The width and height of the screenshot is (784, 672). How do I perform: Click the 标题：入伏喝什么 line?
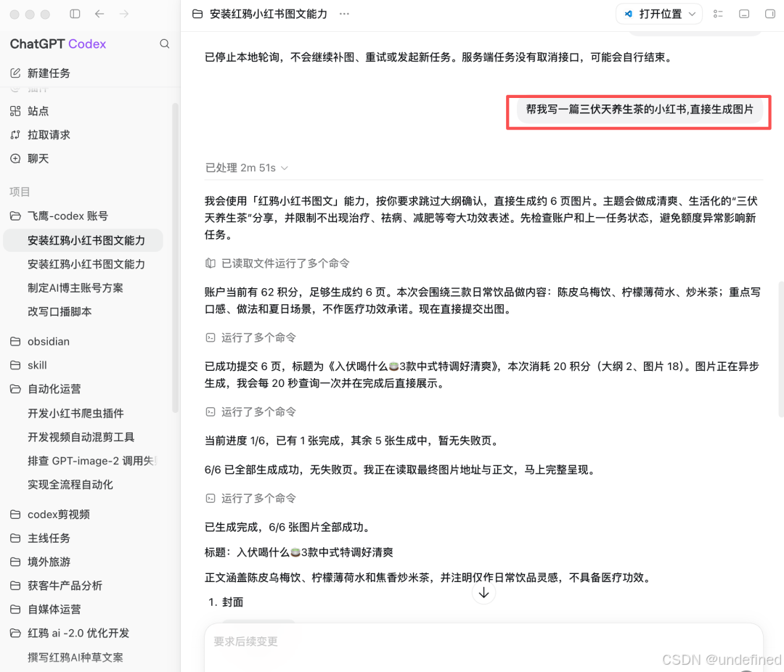point(298,552)
